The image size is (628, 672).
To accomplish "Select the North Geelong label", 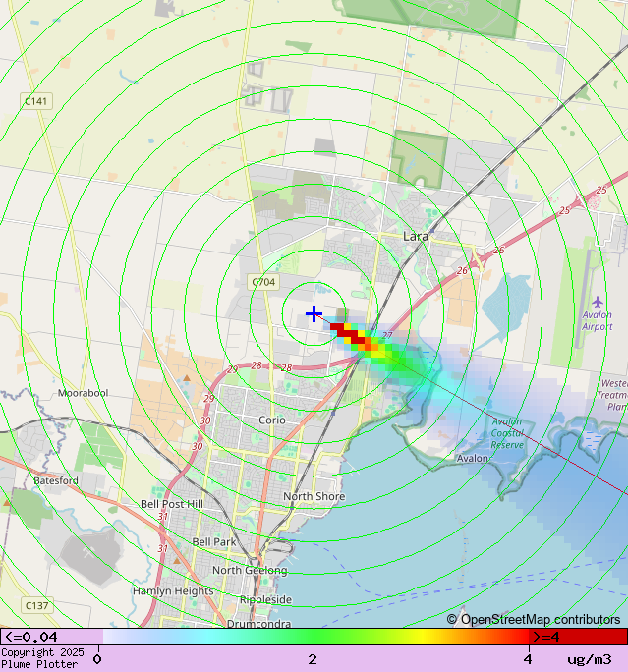I will click(250, 571).
